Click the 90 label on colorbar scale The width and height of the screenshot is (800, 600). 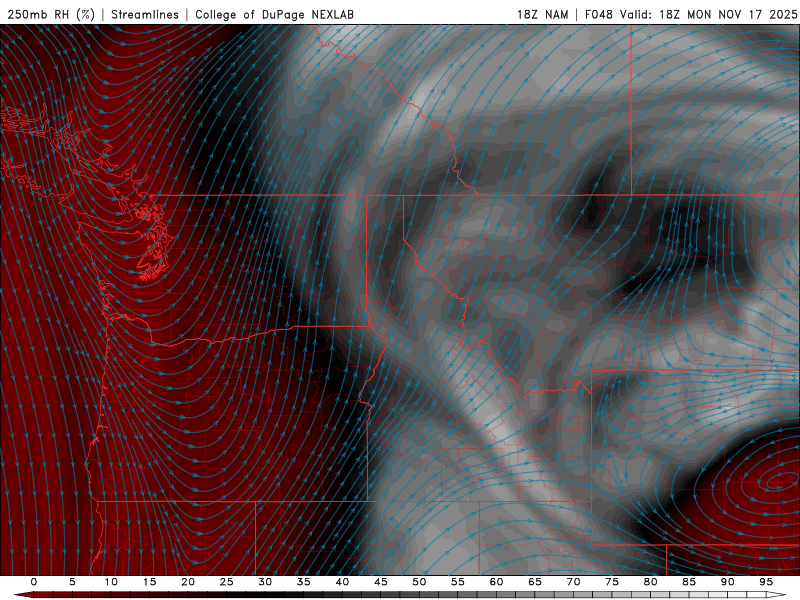pyautogui.click(x=728, y=582)
